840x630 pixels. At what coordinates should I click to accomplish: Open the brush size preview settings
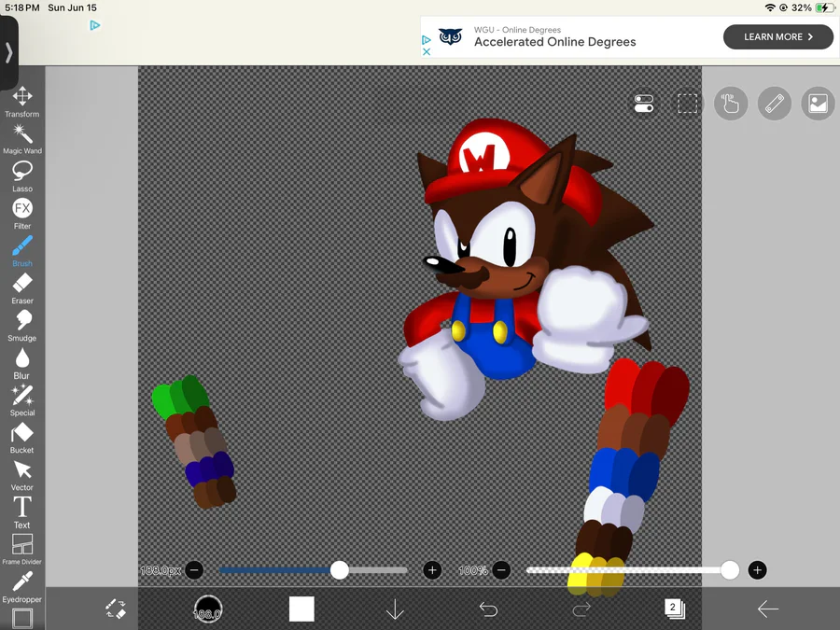(208, 609)
